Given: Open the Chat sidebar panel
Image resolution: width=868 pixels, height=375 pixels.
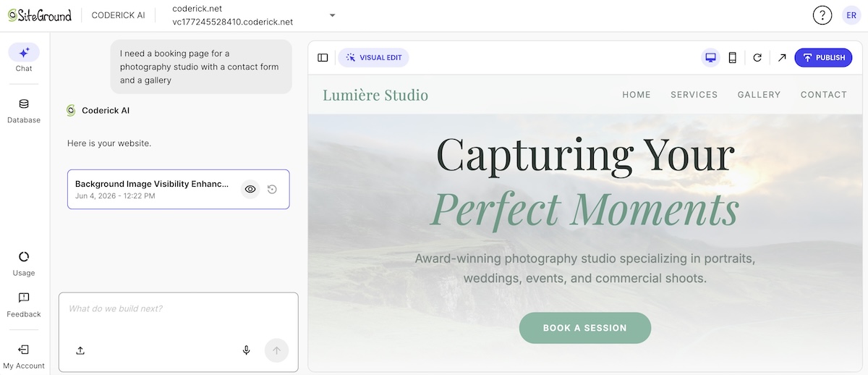Looking at the screenshot, I should click(24, 58).
